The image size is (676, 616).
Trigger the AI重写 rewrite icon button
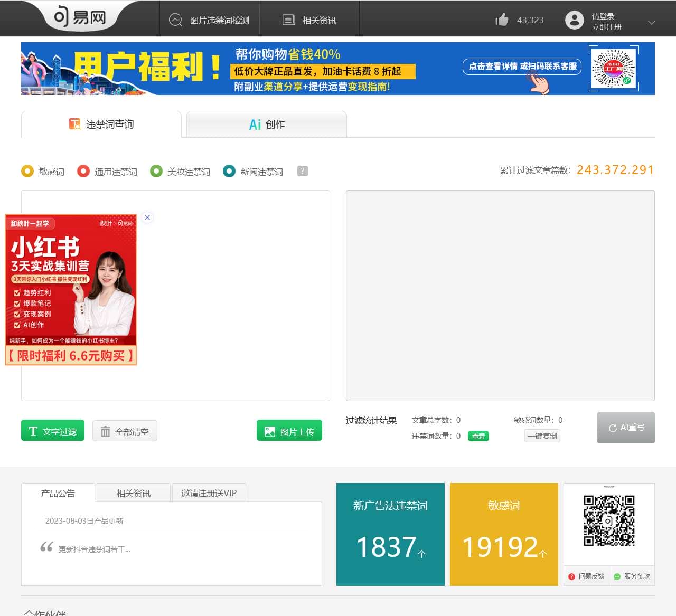614,428
